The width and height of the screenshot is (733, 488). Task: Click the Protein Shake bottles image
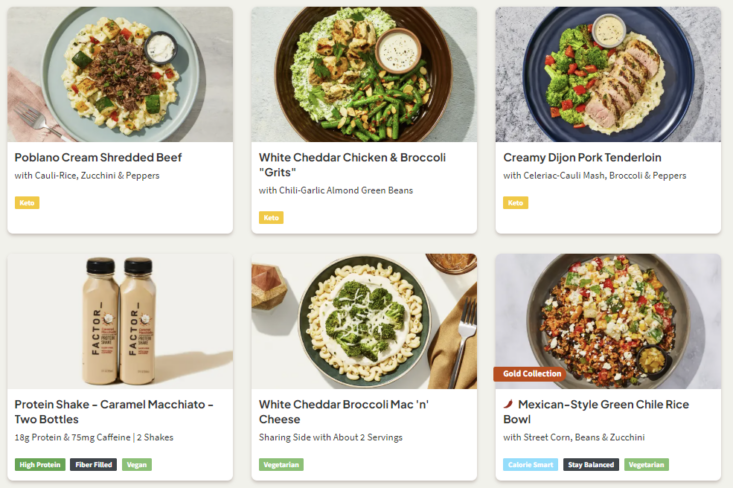coord(120,320)
